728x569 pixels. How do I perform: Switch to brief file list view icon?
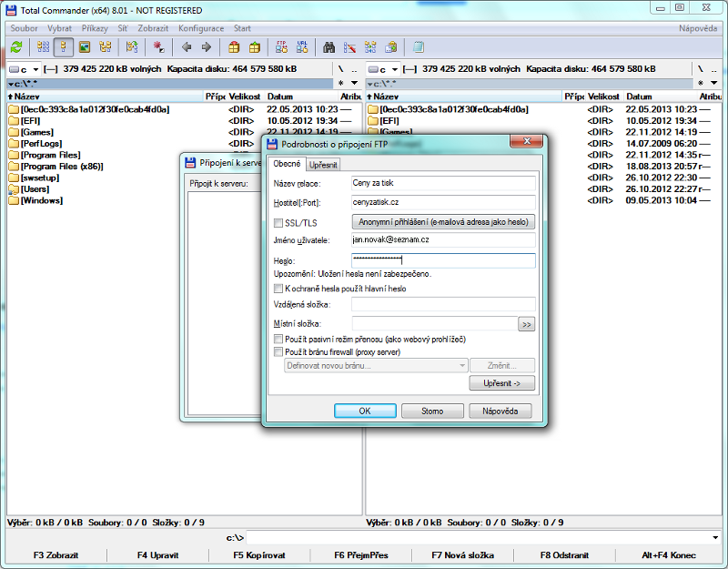43,47
